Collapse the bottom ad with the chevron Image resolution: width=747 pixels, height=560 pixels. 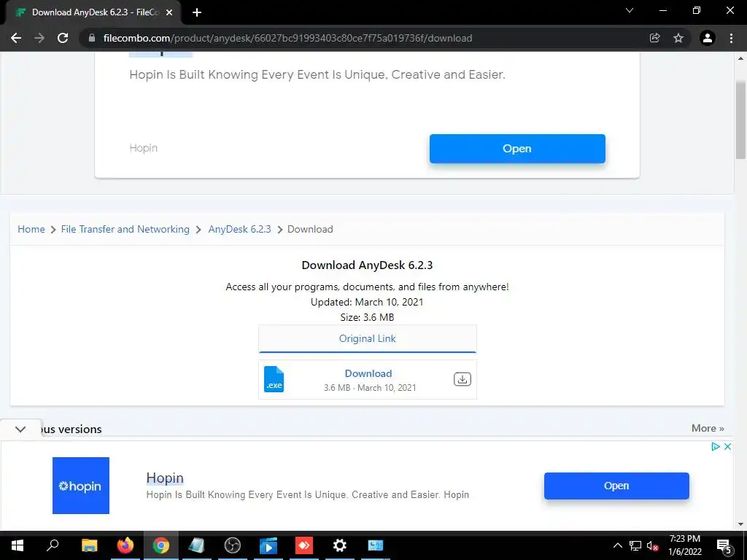pyautogui.click(x=20, y=429)
